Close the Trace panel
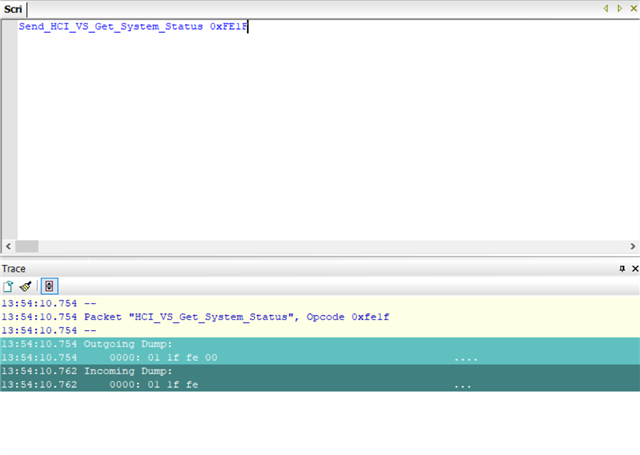Image resolution: width=640 pixels, height=455 pixels. tap(635, 269)
